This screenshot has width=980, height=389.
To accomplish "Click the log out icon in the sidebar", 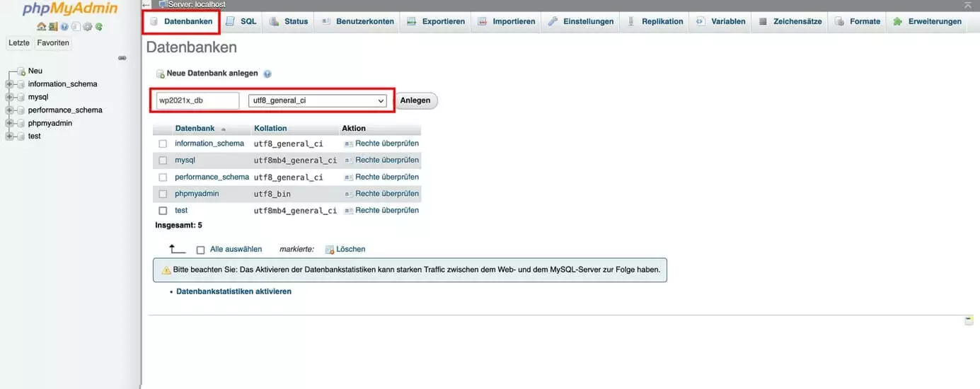I will (53, 27).
